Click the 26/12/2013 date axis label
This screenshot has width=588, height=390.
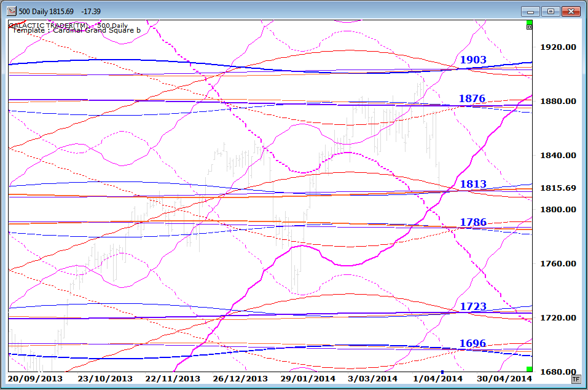click(x=240, y=379)
